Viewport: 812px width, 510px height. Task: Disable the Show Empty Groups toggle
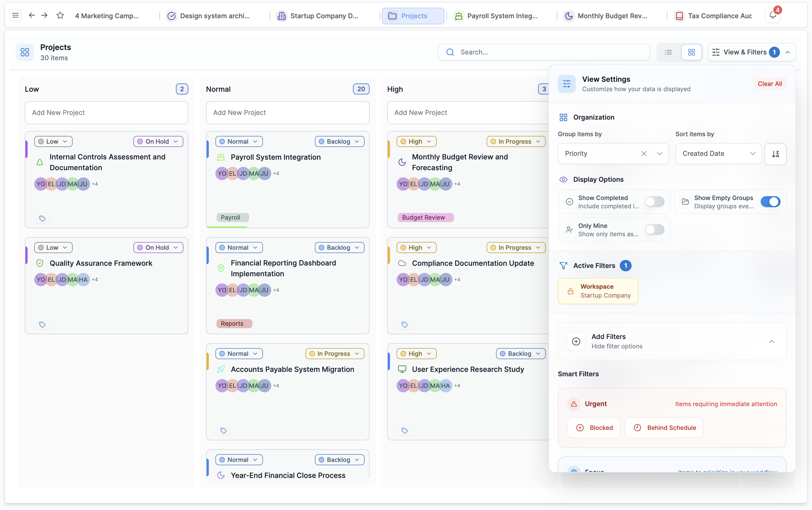coord(770,202)
